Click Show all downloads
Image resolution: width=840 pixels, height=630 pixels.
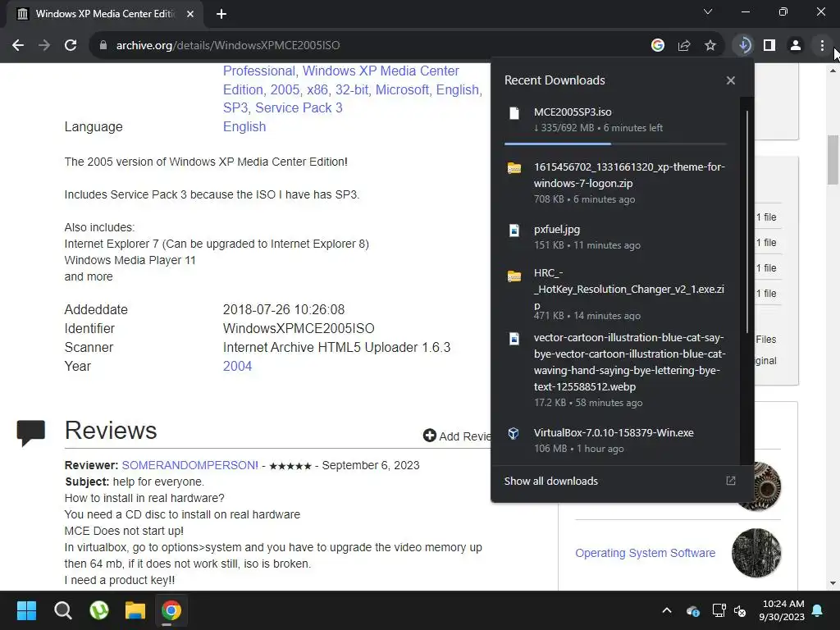pos(550,481)
